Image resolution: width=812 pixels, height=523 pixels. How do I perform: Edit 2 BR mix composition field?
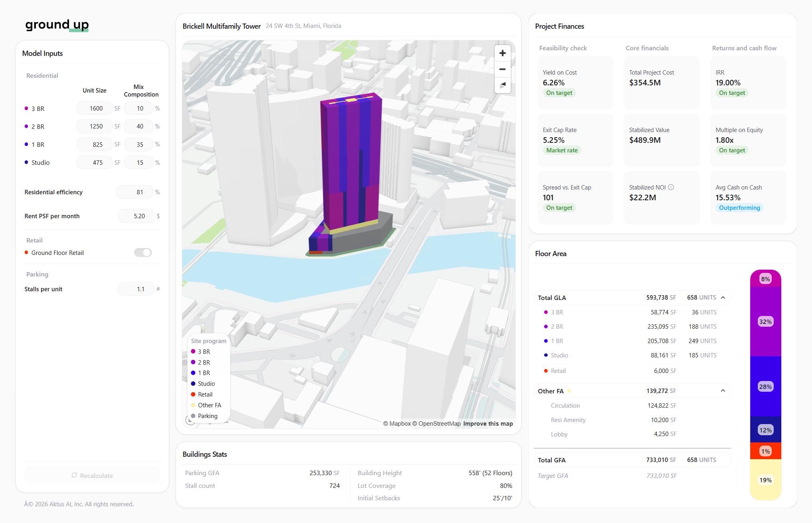139,126
